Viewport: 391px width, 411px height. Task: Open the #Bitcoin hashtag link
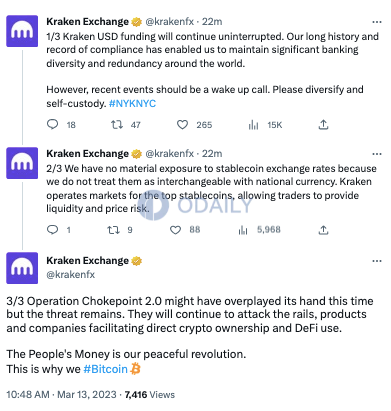[105, 369]
